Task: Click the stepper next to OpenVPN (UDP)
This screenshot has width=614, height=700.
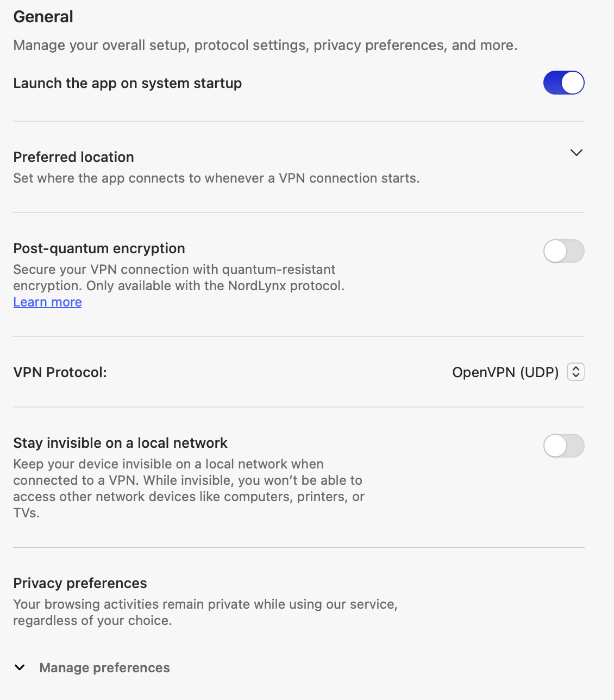Action: pyautogui.click(x=575, y=372)
